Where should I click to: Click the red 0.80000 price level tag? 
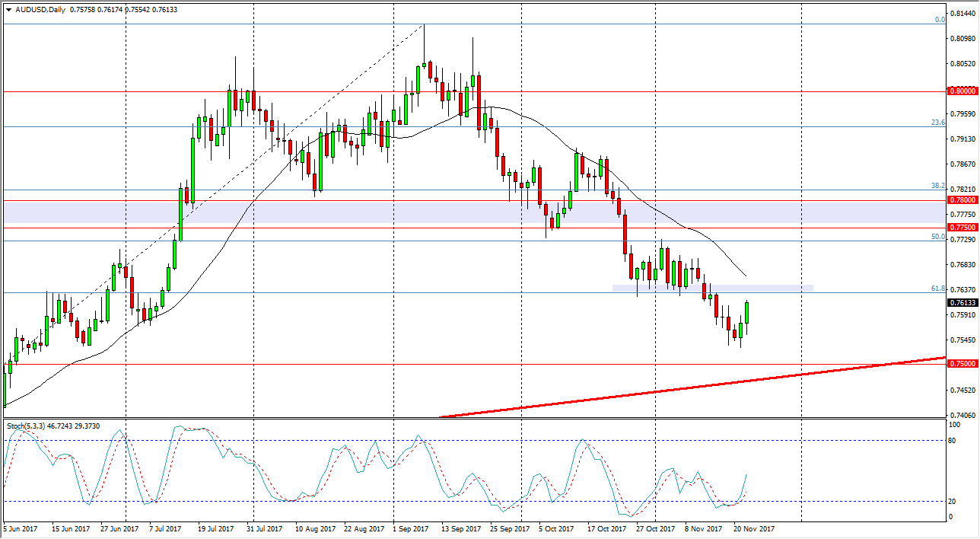click(x=963, y=91)
